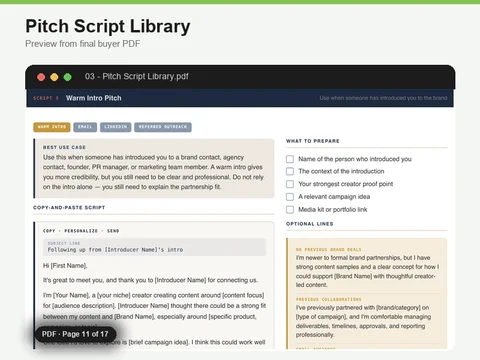Click the 'Warm Intro Pitch' script heading
Image resolution: width=480 pixels, height=360 pixels.
coord(94,98)
